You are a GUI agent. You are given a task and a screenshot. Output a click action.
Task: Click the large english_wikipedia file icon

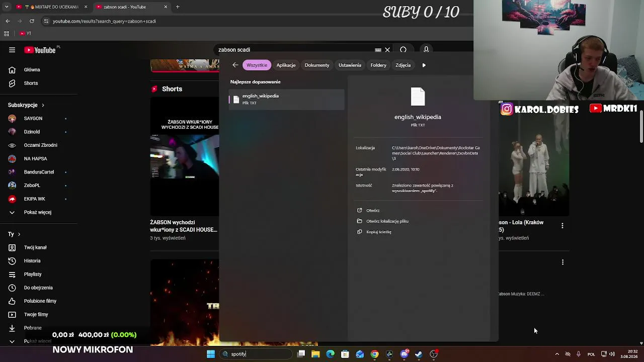(x=418, y=97)
